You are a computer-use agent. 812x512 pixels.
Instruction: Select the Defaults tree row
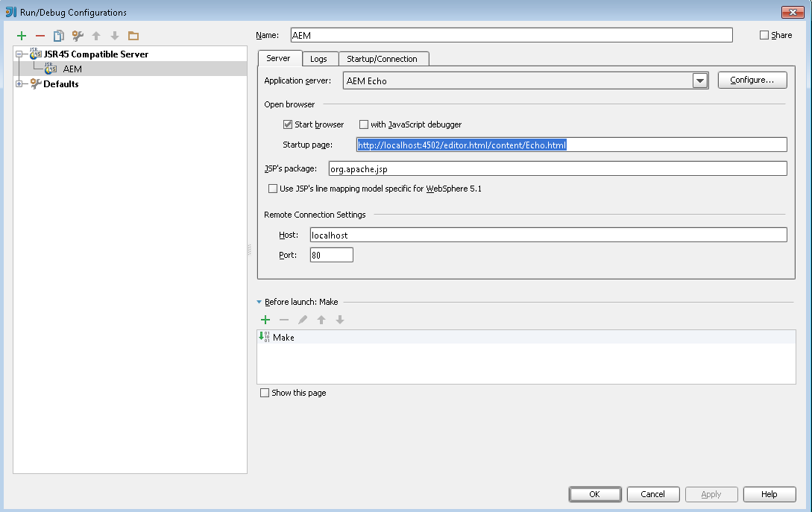click(130, 84)
